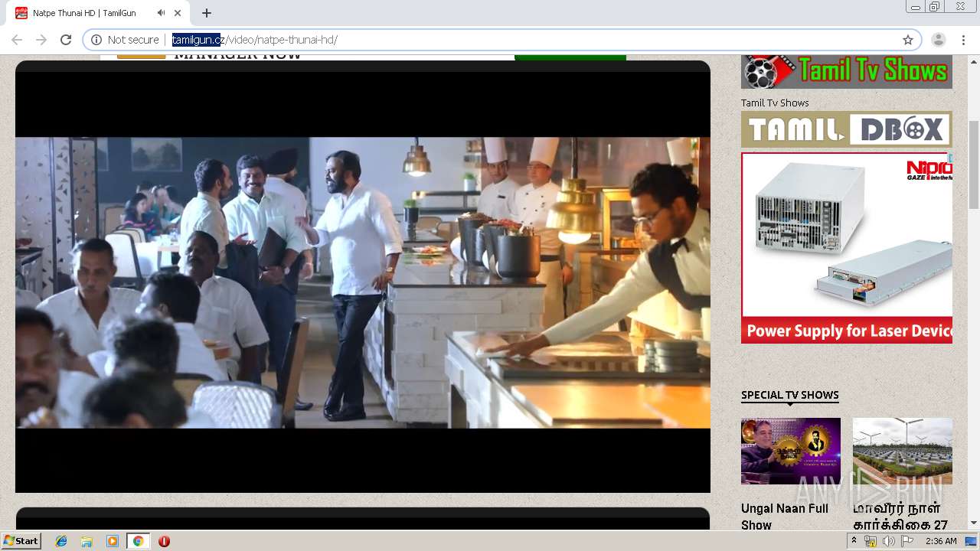Image resolution: width=980 pixels, height=551 pixels.
Task: Play the Natpe Thunai video frame
Action: point(363,282)
